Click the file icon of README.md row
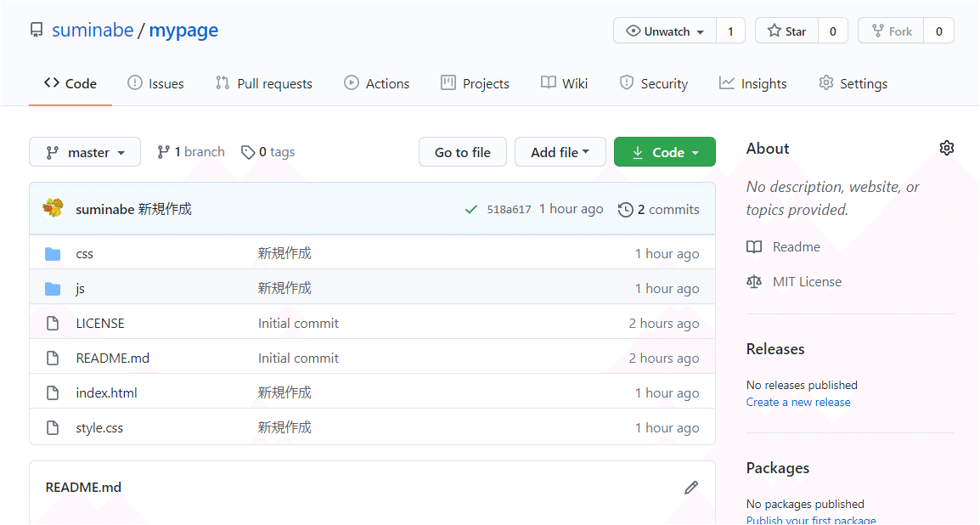Image resolution: width=980 pixels, height=525 pixels. pyautogui.click(x=54, y=358)
